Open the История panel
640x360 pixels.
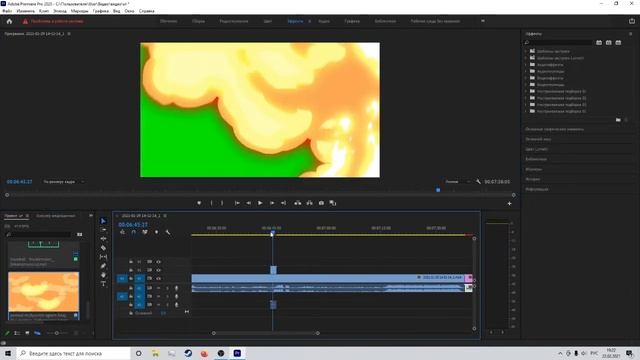pos(533,179)
